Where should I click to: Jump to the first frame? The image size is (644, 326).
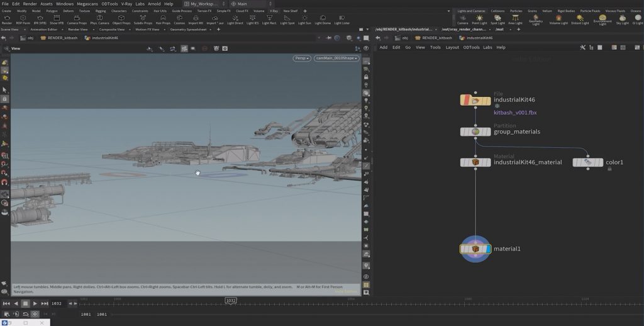pos(6,303)
